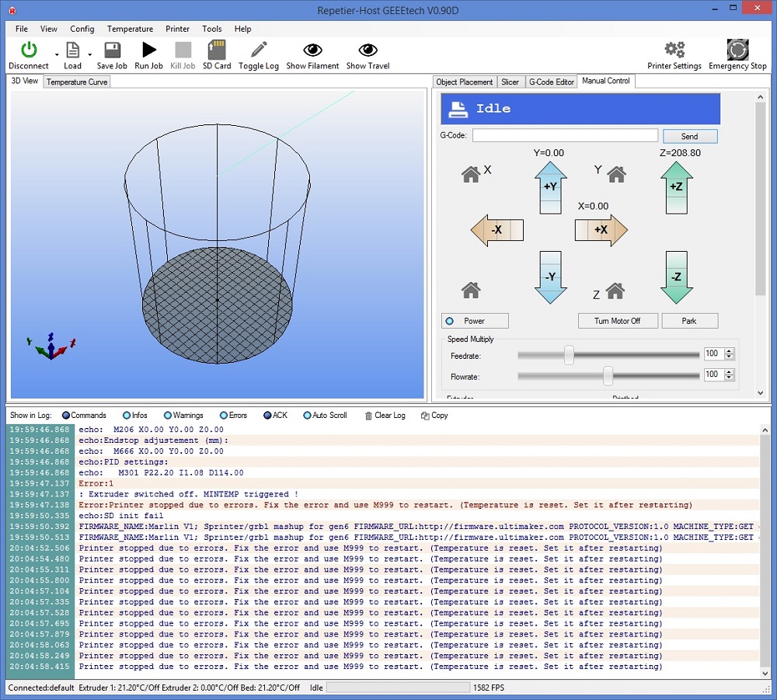
Task: Open Printer Settings gear icon
Action: [674, 50]
